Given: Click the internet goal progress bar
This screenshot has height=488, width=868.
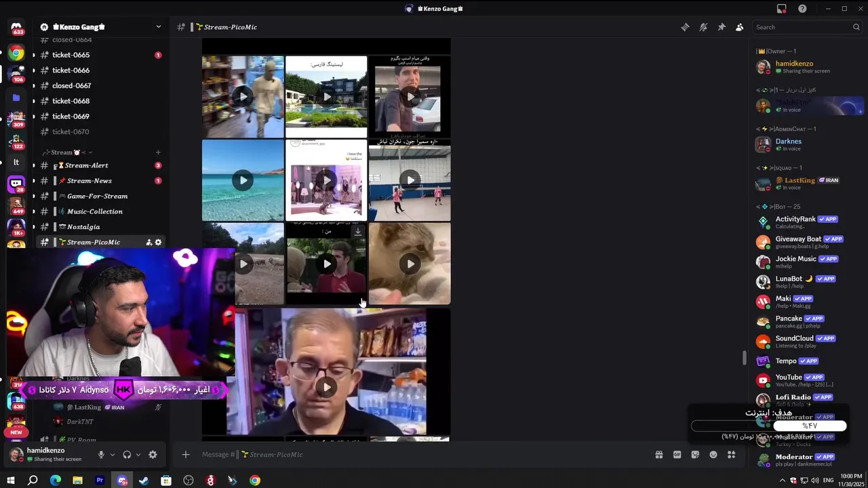Looking at the screenshot, I should point(769,426).
